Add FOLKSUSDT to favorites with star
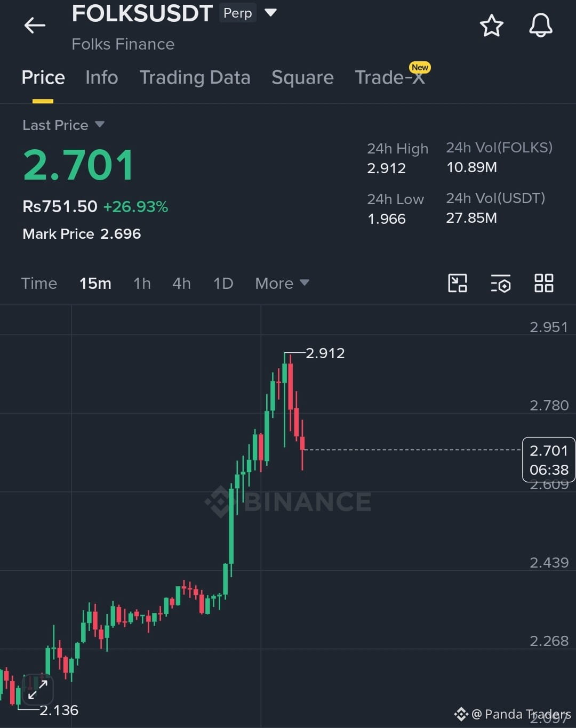Image resolution: width=576 pixels, height=728 pixels. click(491, 26)
